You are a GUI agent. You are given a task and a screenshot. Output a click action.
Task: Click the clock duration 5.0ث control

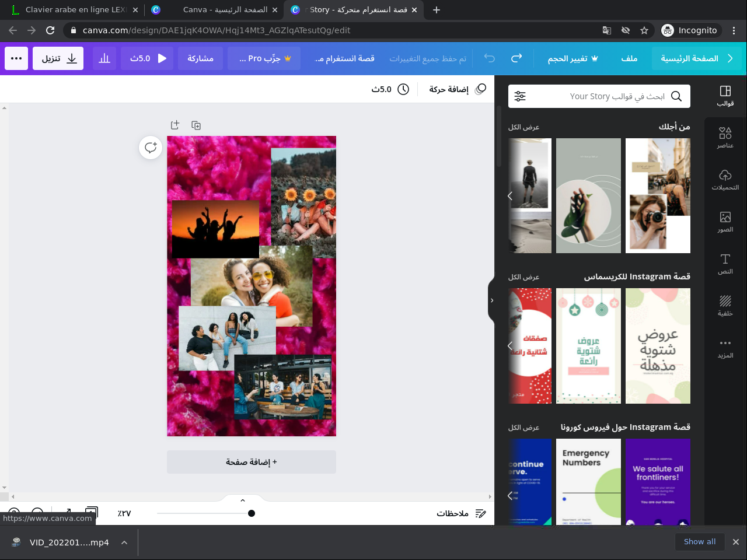coord(390,89)
